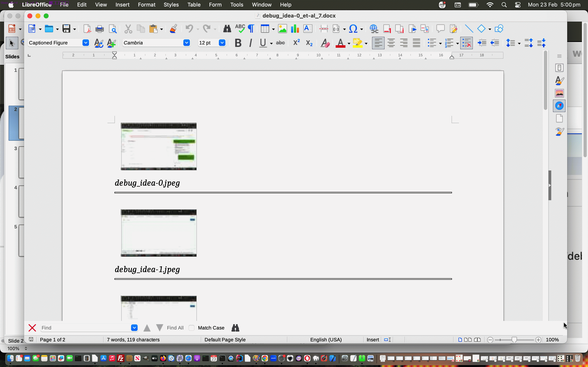Select the Styles sidebar panel

click(559, 80)
